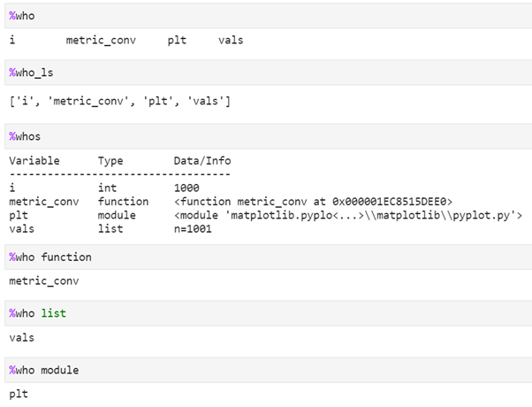Click 'metric_conv' in the %who output
This screenshot has width=532, height=407.
101,41
